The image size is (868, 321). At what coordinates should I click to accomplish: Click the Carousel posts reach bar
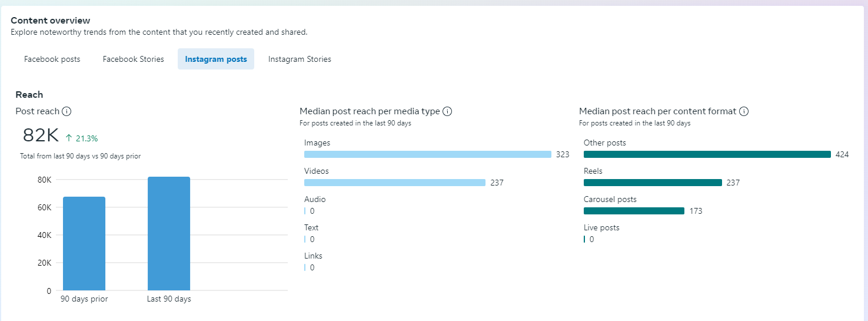[x=634, y=211]
